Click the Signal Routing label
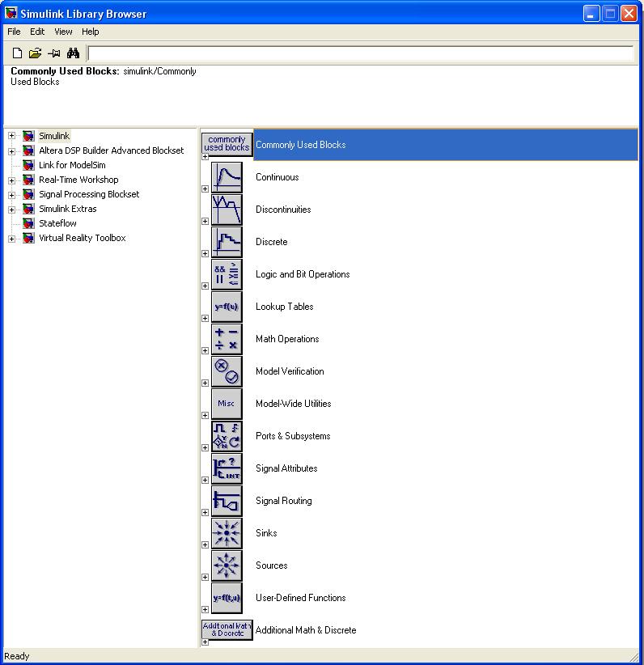The height and width of the screenshot is (665, 644). [x=283, y=501]
